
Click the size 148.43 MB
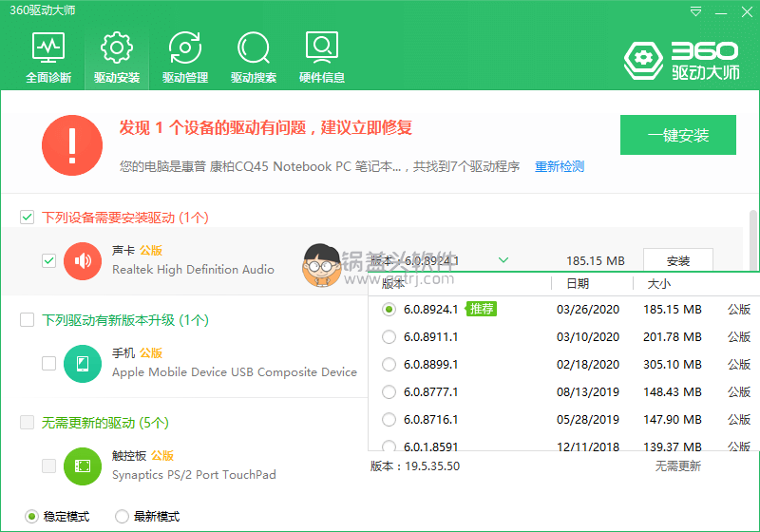coord(673,392)
